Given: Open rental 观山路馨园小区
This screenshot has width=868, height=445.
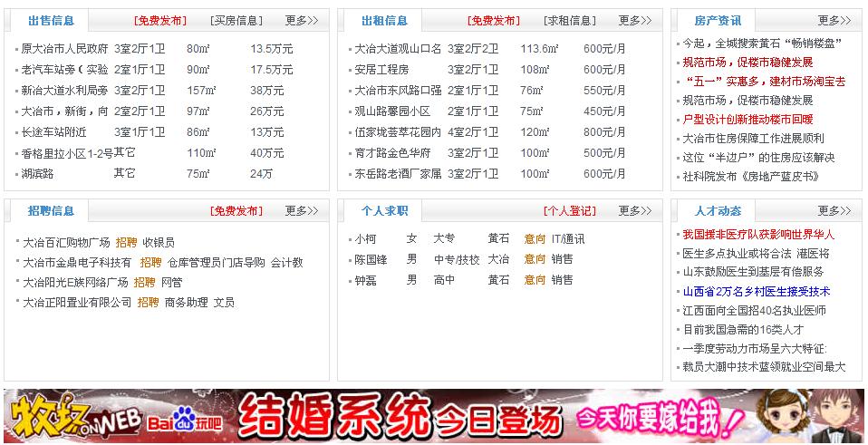Looking at the screenshot, I should pos(392,111).
